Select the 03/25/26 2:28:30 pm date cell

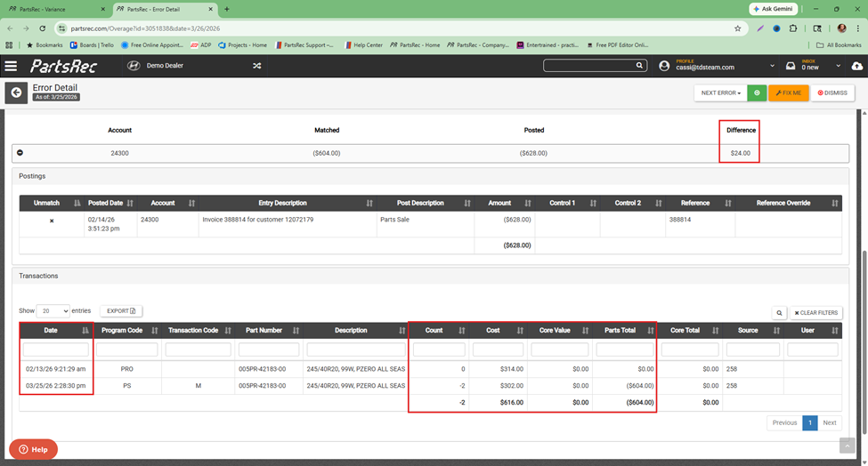56,386
